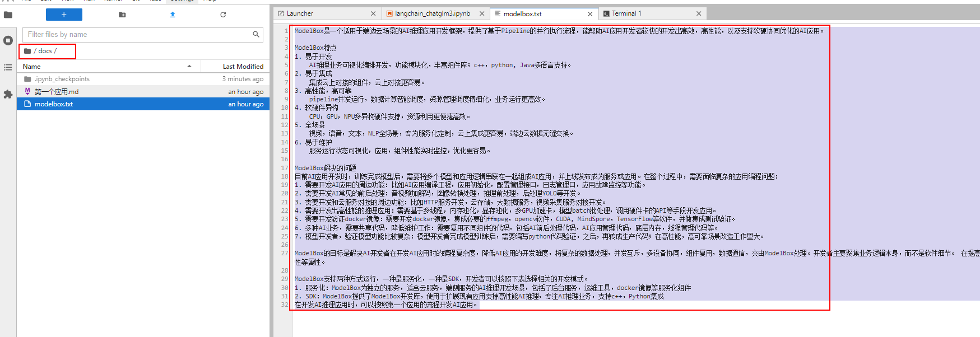This screenshot has width=980, height=337.
Task: Close the Launcher tab
Action: 374,13
